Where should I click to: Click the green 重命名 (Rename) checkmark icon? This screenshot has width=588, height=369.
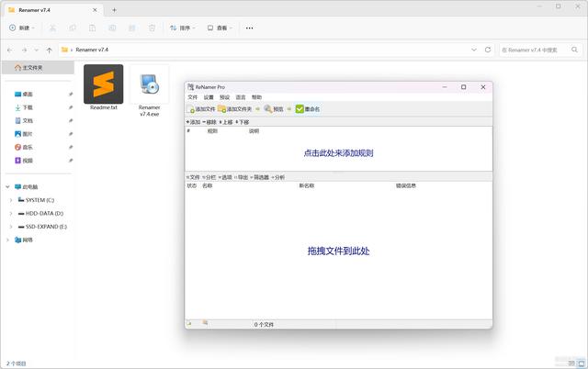pyautogui.click(x=300, y=109)
